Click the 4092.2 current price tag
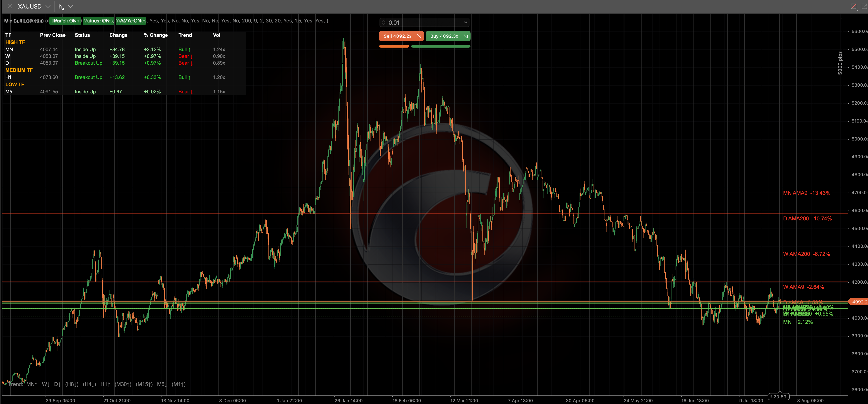The image size is (868, 404). coord(858,302)
